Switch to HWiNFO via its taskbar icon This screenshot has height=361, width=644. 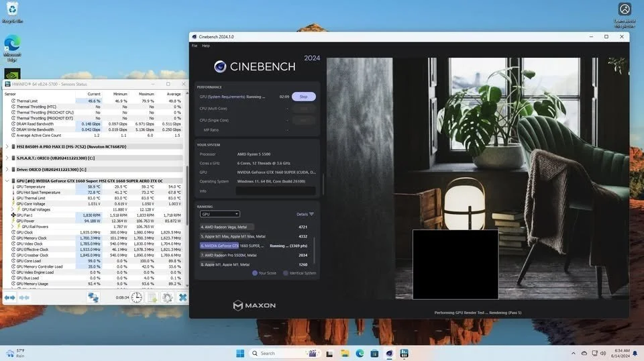point(404,353)
